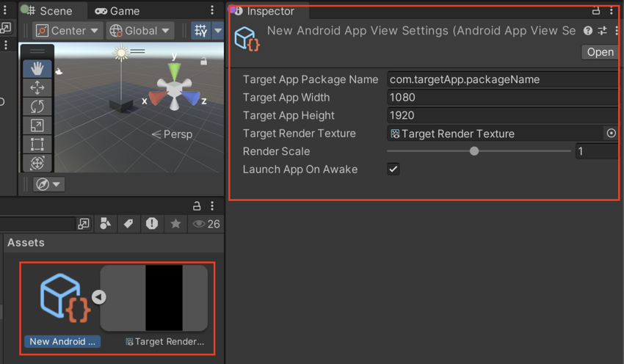Click the Favorites star icon

175,224
